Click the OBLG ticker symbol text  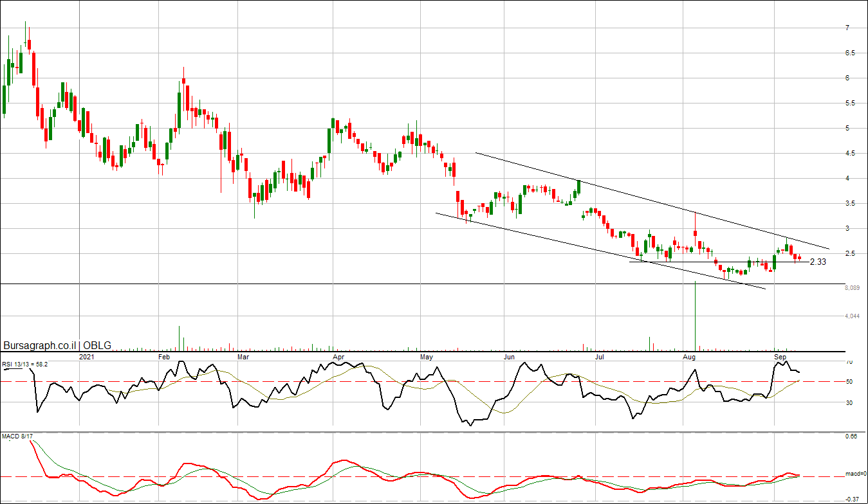tap(97, 346)
